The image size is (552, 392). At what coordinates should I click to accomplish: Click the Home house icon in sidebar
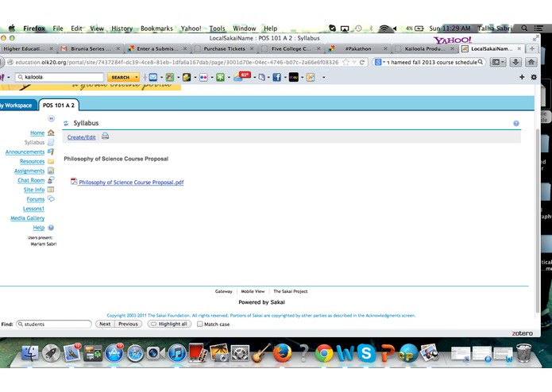51,133
